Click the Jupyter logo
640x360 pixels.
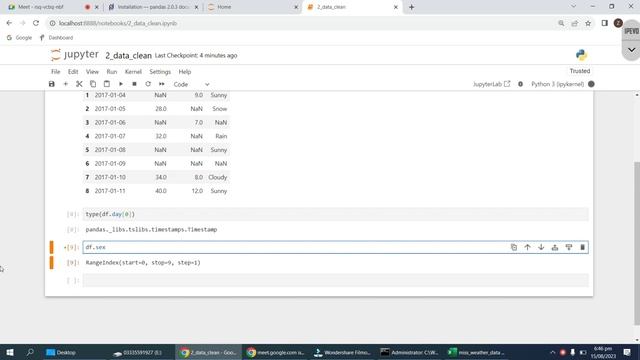tap(75, 55)
